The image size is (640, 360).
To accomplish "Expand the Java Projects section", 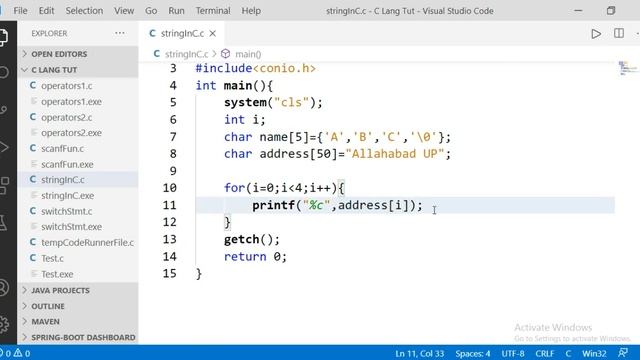I will click(78, 290).
